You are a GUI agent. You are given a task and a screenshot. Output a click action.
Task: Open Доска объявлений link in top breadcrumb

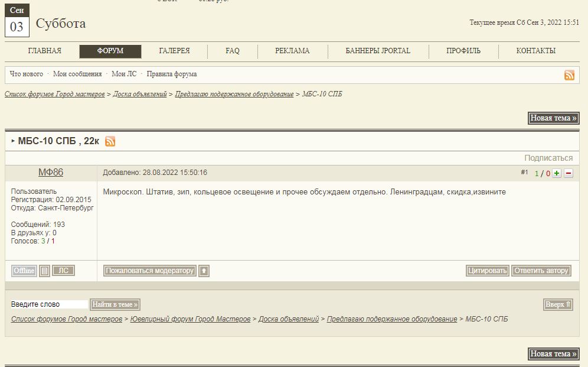(x=140, y=95)
